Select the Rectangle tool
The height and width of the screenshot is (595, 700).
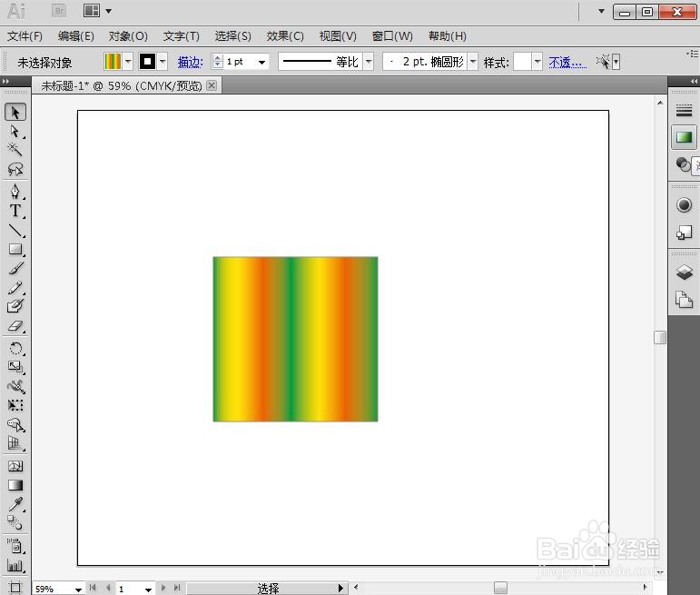tap(15, 249)
